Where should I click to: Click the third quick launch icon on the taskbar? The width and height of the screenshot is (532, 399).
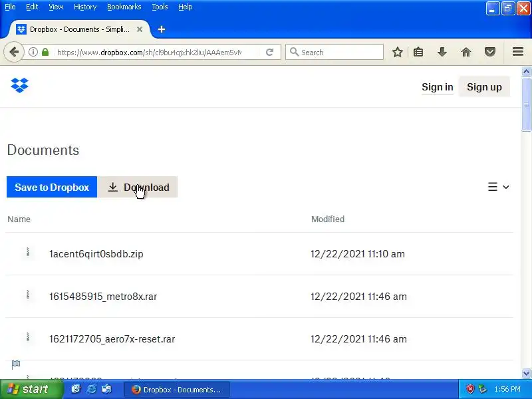tap(106, 389)
